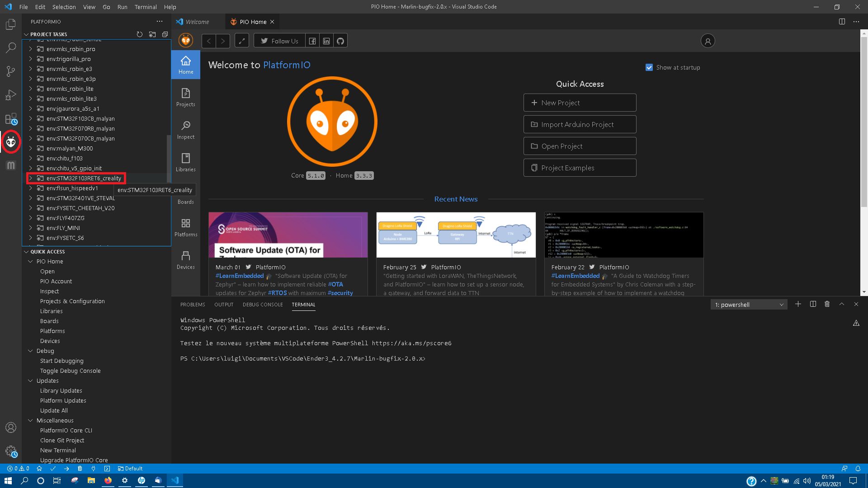Expand env:STM32F103RET6_creality task
Screen dimensions: 868x488
(x=30, y=178)
